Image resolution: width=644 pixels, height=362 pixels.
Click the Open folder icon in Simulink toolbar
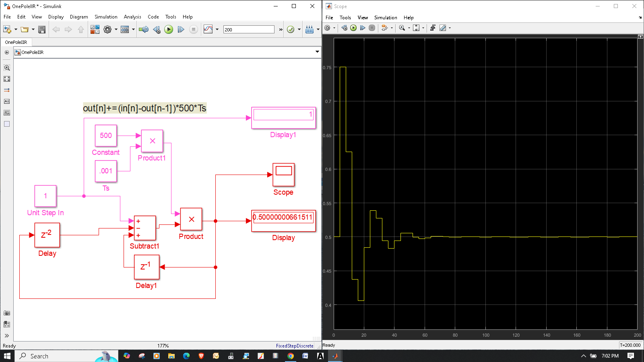tap(25, 29)
